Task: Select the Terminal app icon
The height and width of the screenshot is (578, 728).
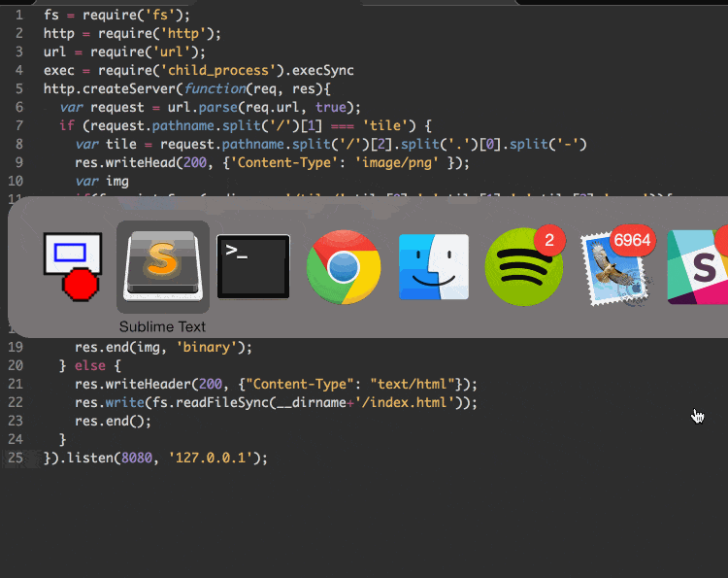Action: pos(253,266)
